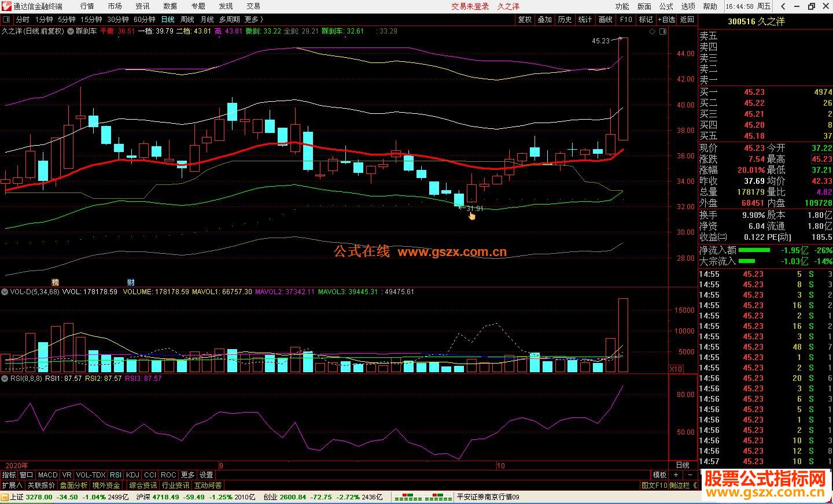Click the 图文F10 button at the bottom right
The height and width of the screenshot is (504, 833).
[x=654, y=486]
